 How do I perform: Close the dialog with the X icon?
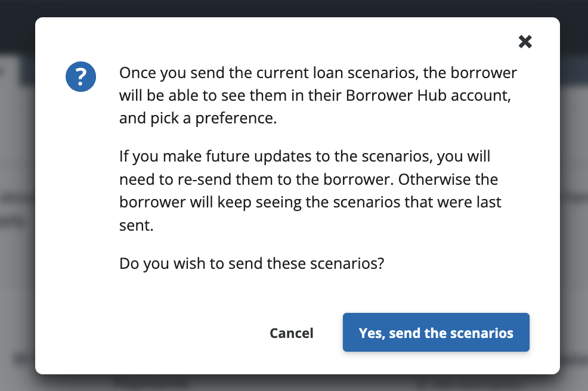point(525,41)
